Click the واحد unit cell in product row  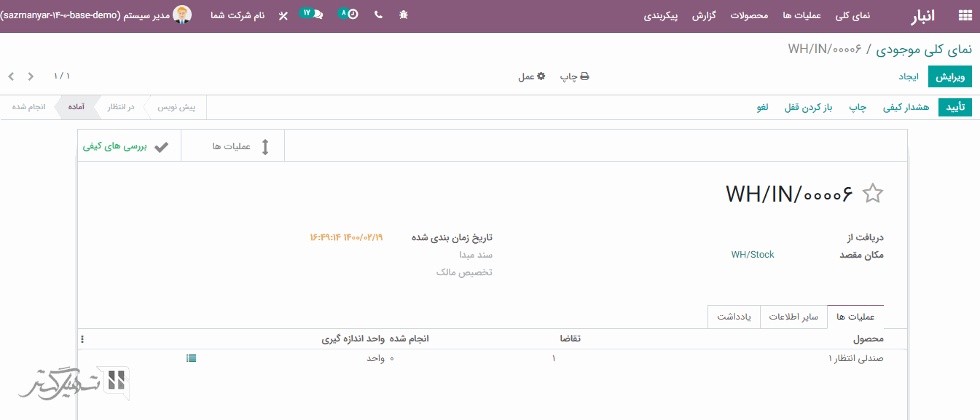(376, 358)
